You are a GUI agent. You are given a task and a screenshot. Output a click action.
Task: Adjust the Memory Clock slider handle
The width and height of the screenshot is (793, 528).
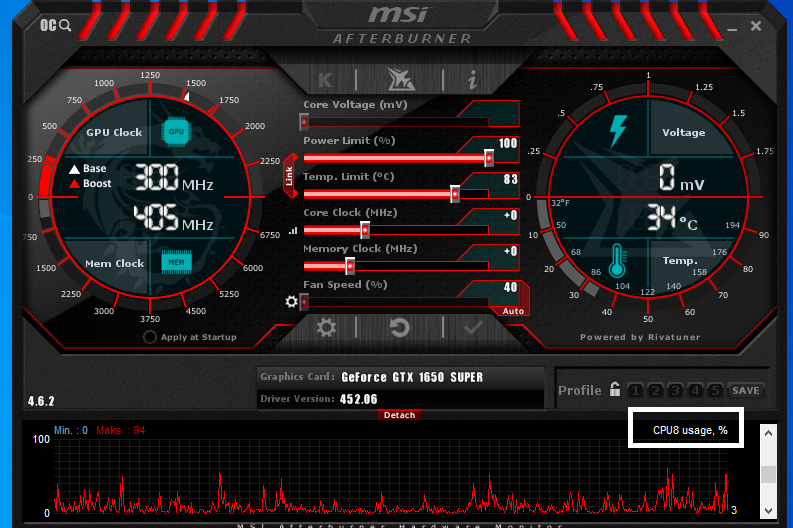(x=349, y=266)
